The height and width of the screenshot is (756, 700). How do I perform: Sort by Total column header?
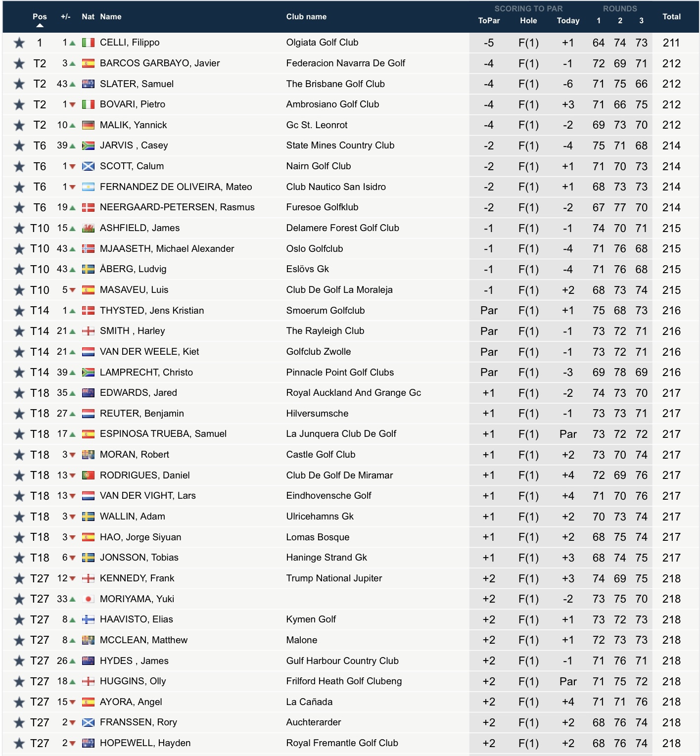click(x=671, y=17)
